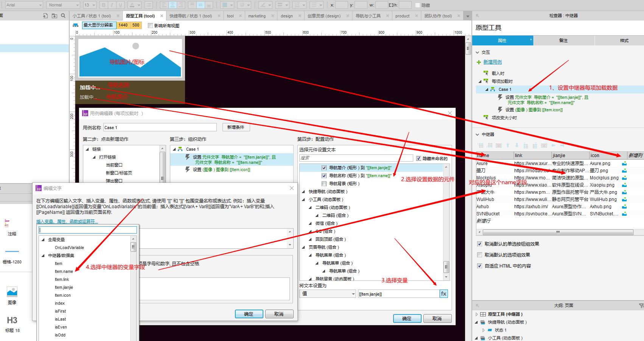The image size is (644, 341).
Task: Click move row up arrow in repeater toolbar
Action: click(508, 145)
